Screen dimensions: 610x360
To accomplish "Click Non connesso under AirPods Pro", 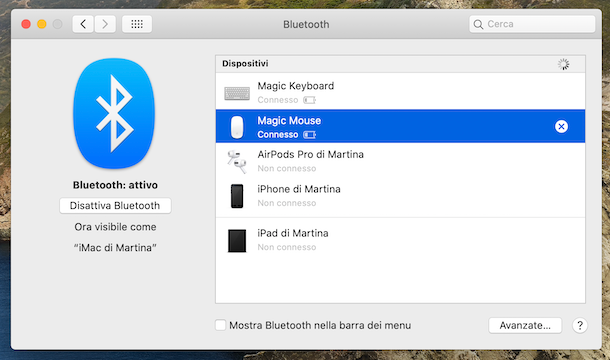I will tap(287, 169).
